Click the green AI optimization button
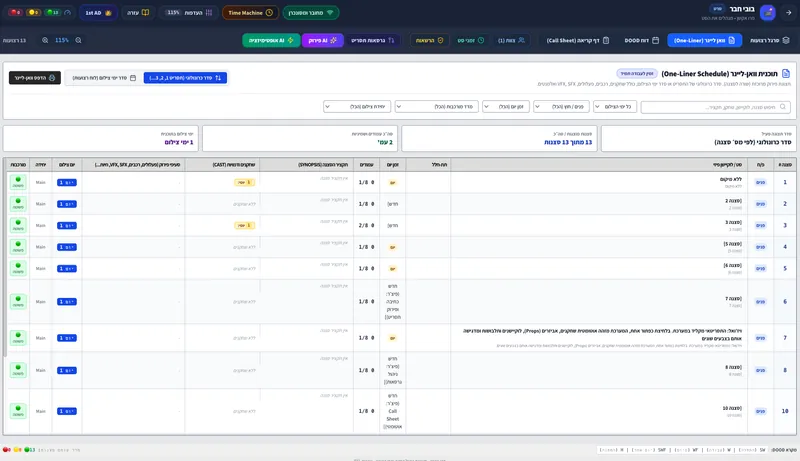The width and height of the screenshot is (800, 461). tap(271, 40)
